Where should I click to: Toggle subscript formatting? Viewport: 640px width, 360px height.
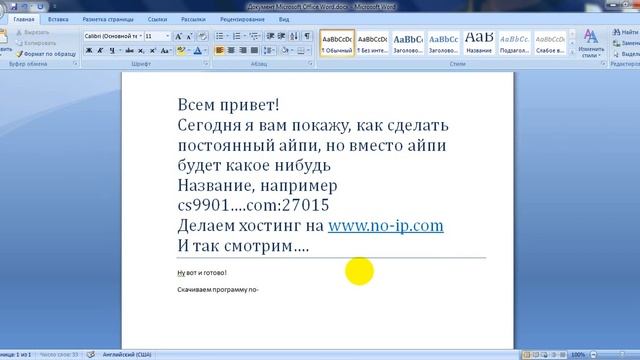click(141, 51)
